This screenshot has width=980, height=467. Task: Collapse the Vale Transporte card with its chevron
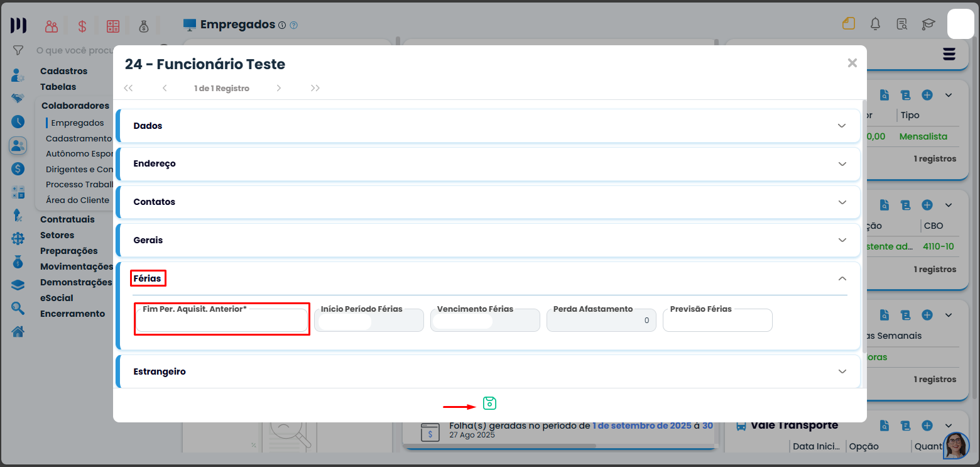coord(949,426)
